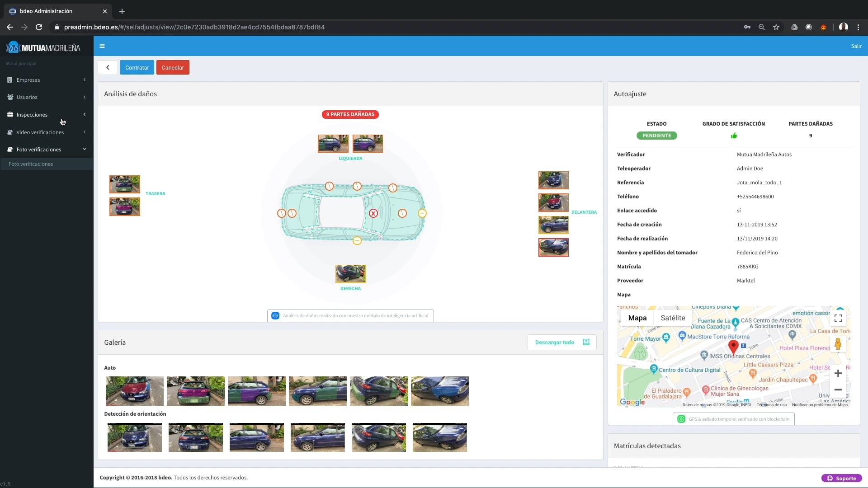Click the green thumbs-up satisfaction icon
The image size is (868, 488).
coord(733,136)
